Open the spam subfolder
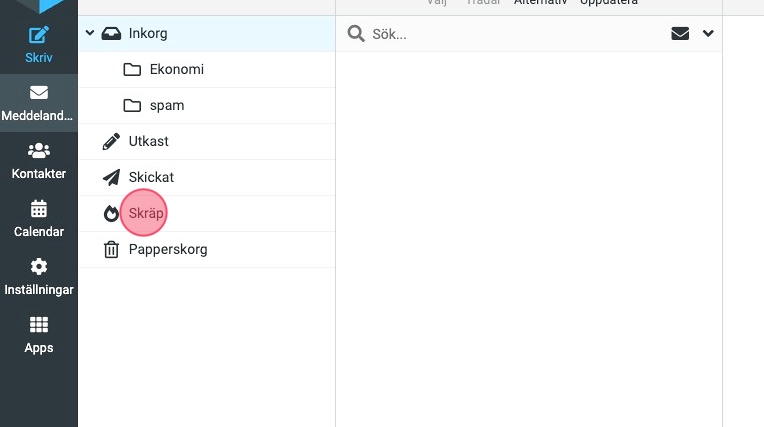The width and height of the screenshot is (764, 427). (166, 105)
